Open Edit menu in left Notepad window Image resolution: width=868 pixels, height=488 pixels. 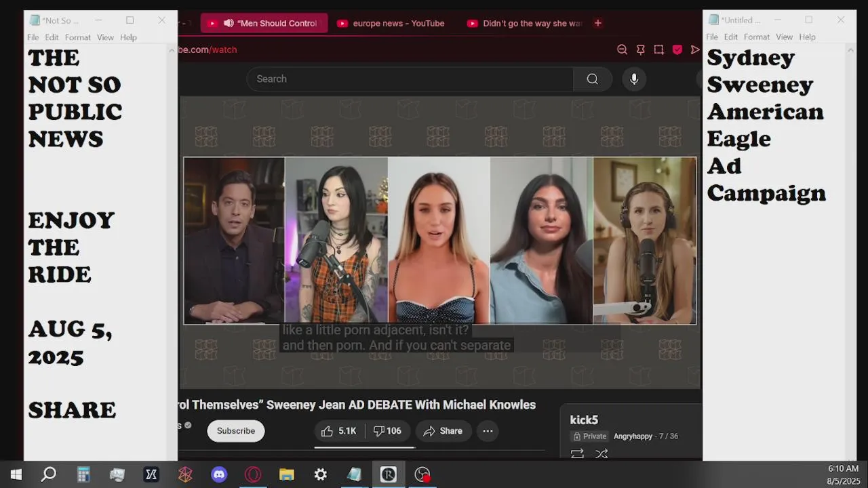[52, 37]
